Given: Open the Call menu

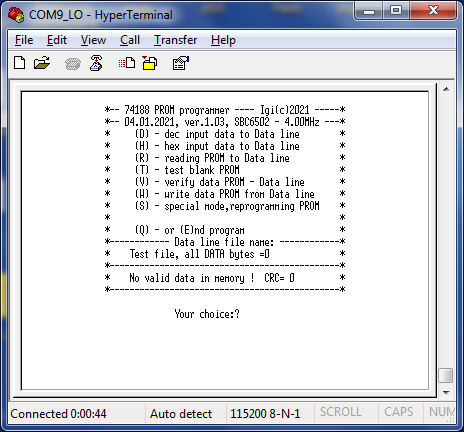Looking at the screenshot, I should (130, 40).
